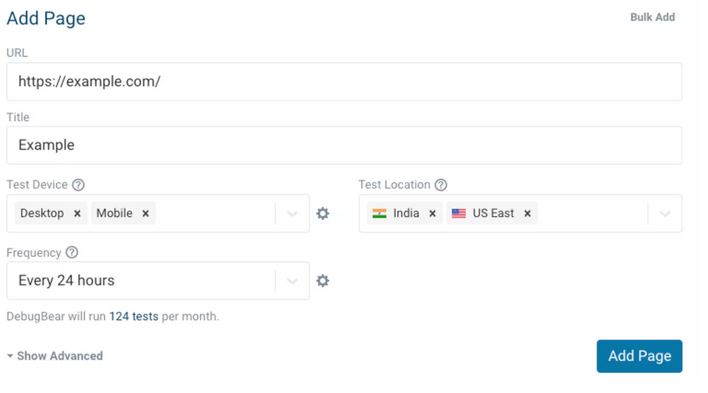Expand the Show Advanced section
This screenshot has width=708, height=393.
coord(55,356)
